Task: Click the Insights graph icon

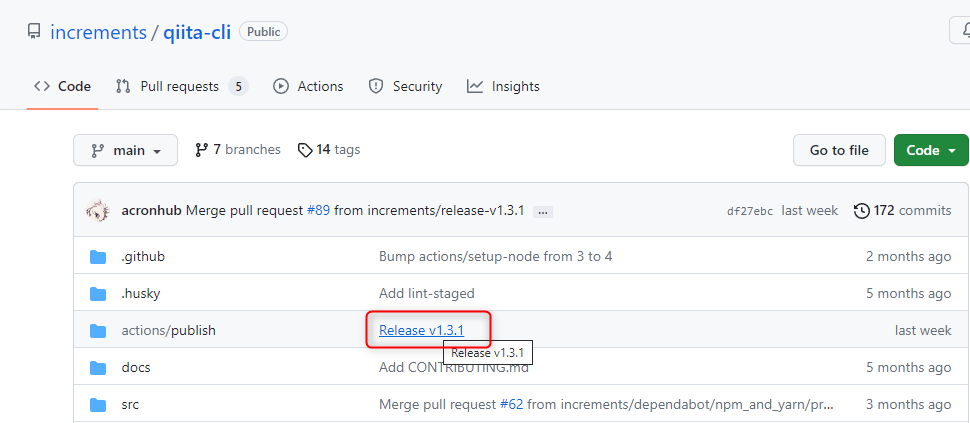Action: tap(474, 87)
